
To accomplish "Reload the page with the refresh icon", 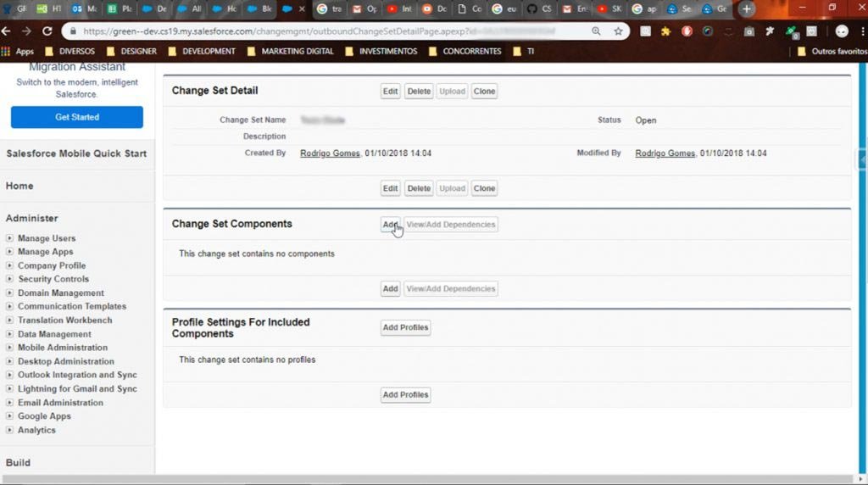I will (47, 31).
